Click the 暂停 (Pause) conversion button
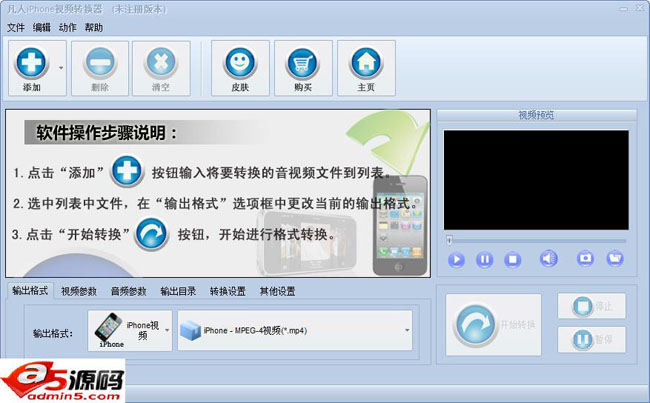Screen dimensions: 650x403 [592, 340]
